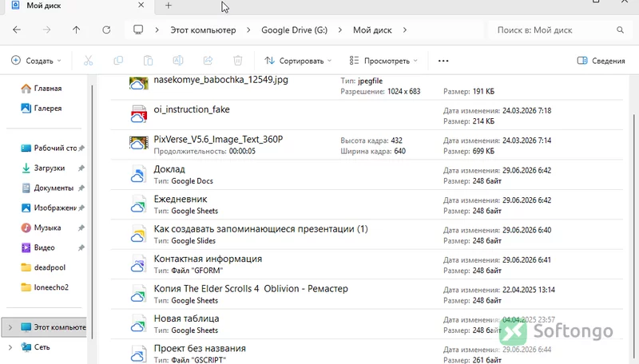Screen dimensions: 639x364
Task: Click Этот компьютер in the address bar
Action: pyautogui.click(x=203, y=30)
